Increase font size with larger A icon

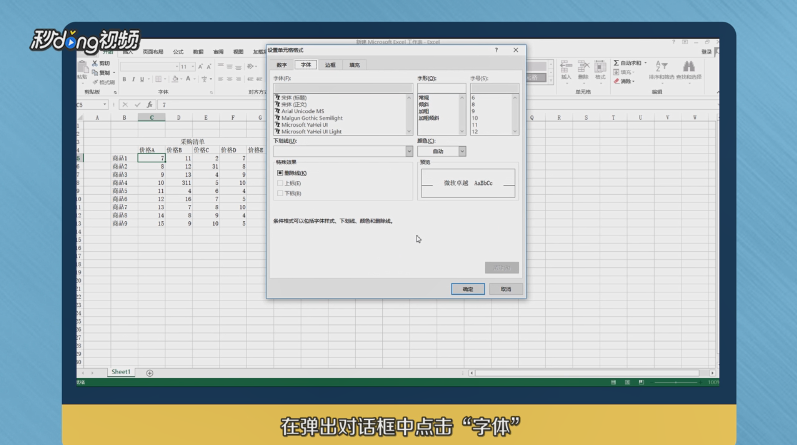[x=200, y=67]
